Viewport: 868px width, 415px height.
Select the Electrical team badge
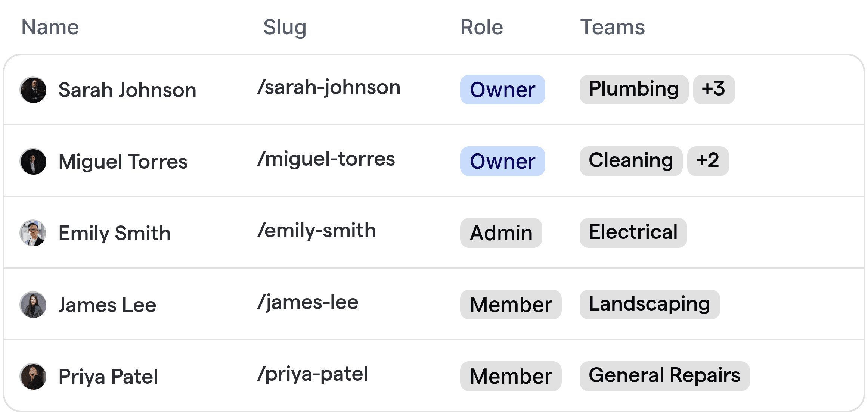633,232
